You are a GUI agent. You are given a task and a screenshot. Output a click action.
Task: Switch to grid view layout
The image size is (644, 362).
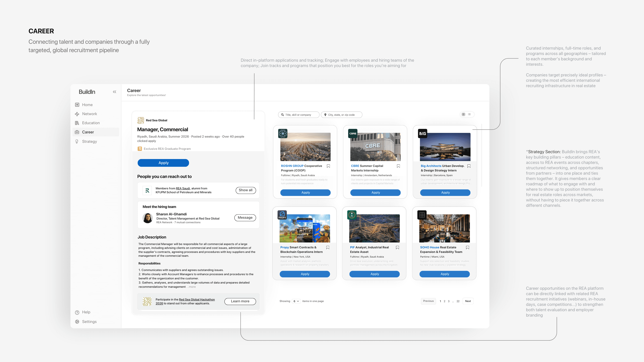click(x=464, y=114)
